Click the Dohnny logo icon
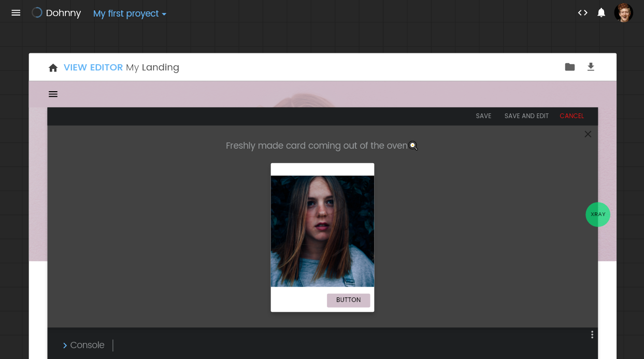The image size is (644, 359). coord(37,13)
